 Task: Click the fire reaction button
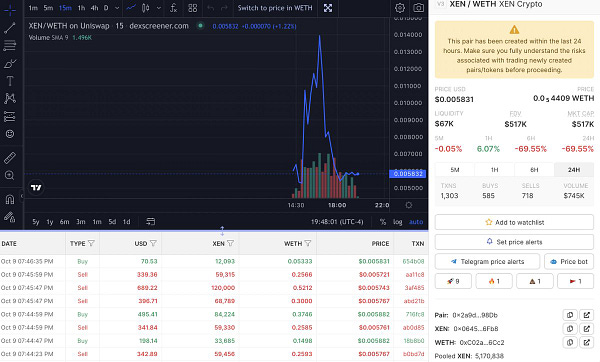pyautogui.click(x=494, y=281)
